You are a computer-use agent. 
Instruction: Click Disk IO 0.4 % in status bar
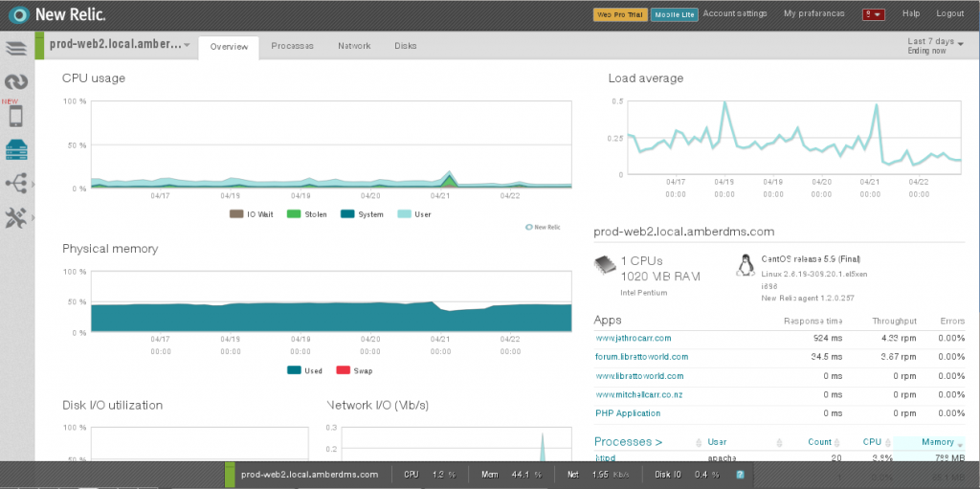(x=689, y=475)
